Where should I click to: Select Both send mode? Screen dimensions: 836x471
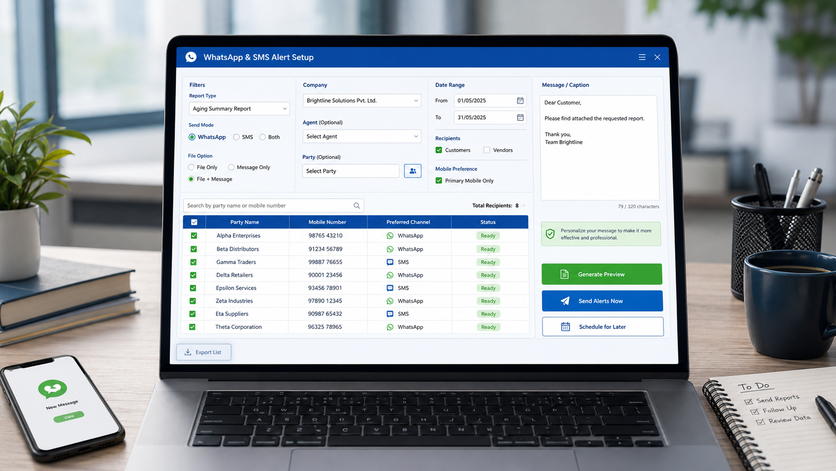pos(262,137)
